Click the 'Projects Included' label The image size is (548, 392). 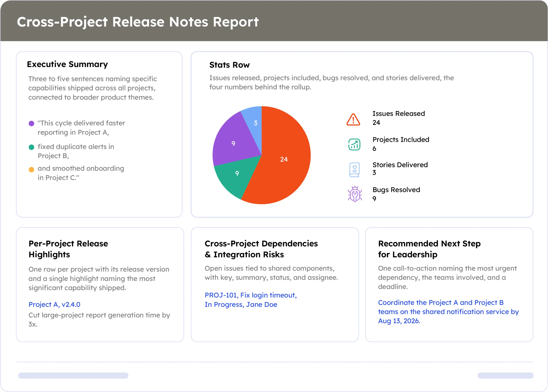[x=401, y=139]
